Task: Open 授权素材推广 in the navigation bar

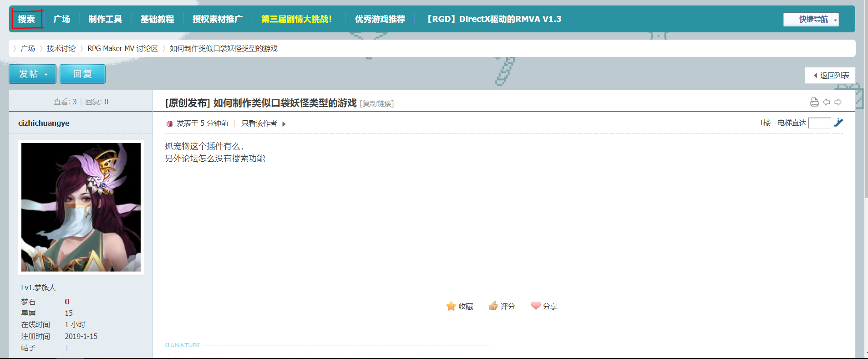Action: pyautogui.click(x=218, y=19)
